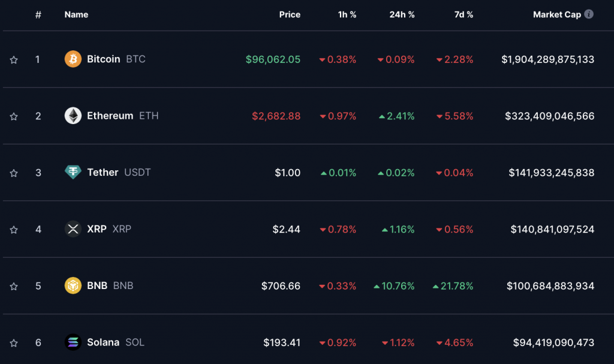
Task: Open the Bitcoin name link
Action: click(x=103, y=59)
